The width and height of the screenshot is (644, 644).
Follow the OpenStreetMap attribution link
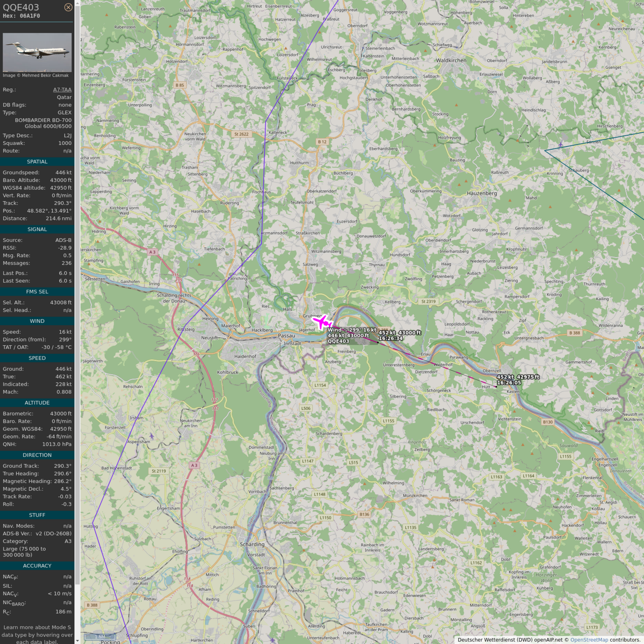click(x=589, y=640)
